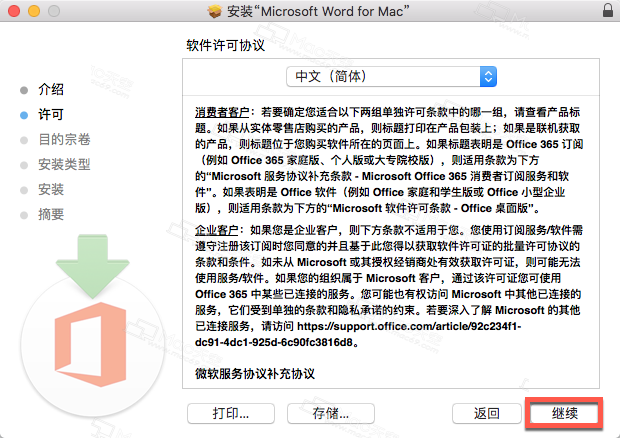Image resolution: width=620 pixels, height=438 pixels.
Task: Click the lock icon in title bar
Action: click(x=608, y=10)
